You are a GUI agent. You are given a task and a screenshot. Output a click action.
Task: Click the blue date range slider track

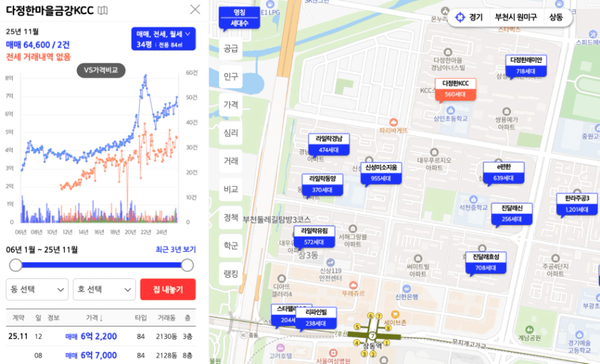pos(101,265)
